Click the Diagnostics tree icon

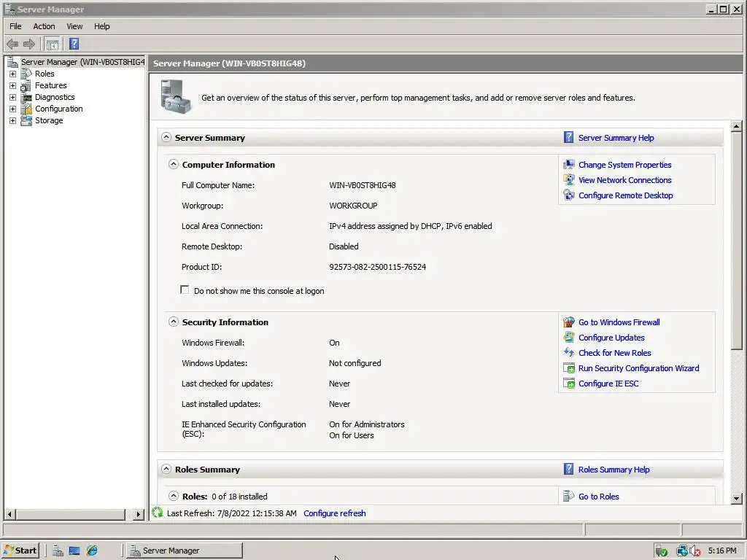click(27, 97)
